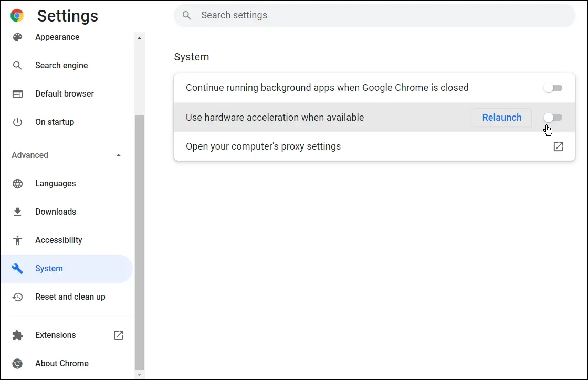Click the Languages globe icon
Image resolution: width=588 pixels, height=380 pixels.
(x=17, y=184)
